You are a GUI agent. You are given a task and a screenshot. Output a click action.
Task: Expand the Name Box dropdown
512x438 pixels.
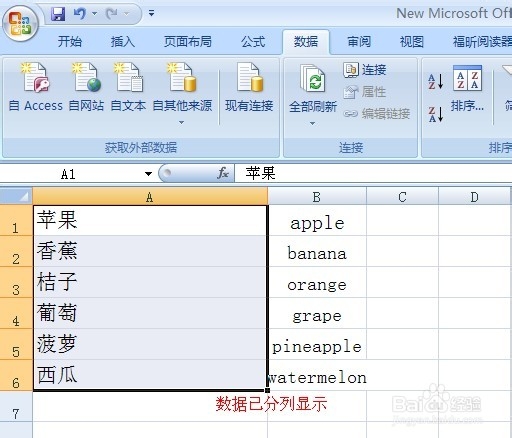coord(148,174)
